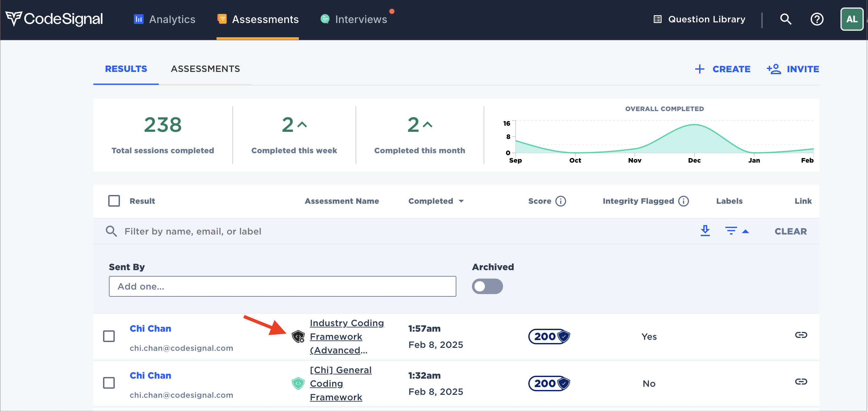Click the filter magnifier icon
This screenshot has height=412, width=868.
pyautogui.click(x=111, y=231)
